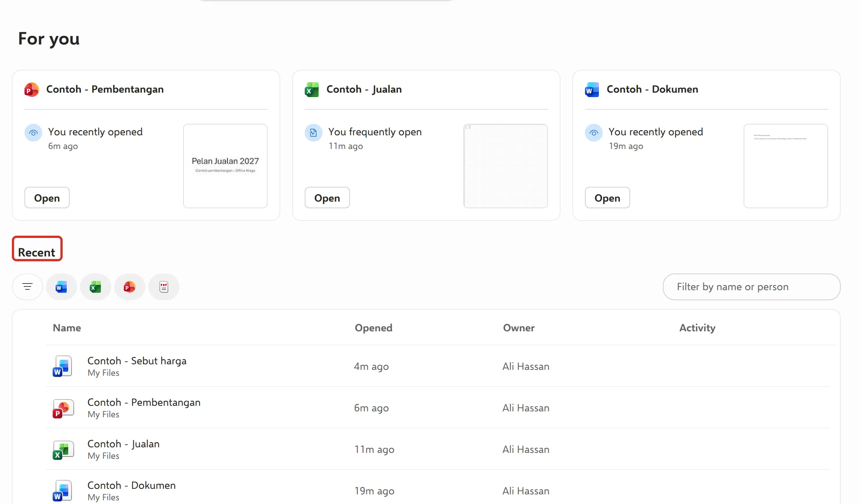This screenshot has width=860, height=504.
Task: Click My Files under Contoh - Pembentangan row
Action: click(x=103, y=415)
